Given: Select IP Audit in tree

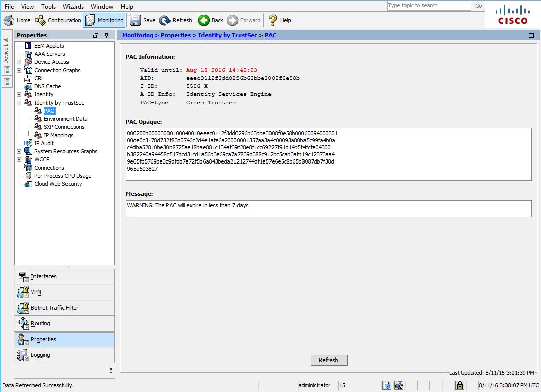Looking at the screenshot, I should [44, 143].
